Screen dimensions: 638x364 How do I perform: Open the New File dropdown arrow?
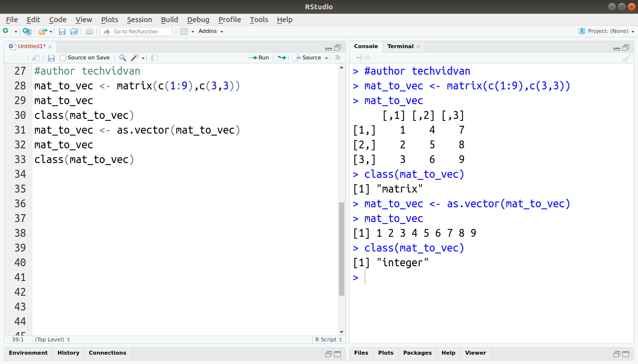pyautogui.click(x=16, y=31)
